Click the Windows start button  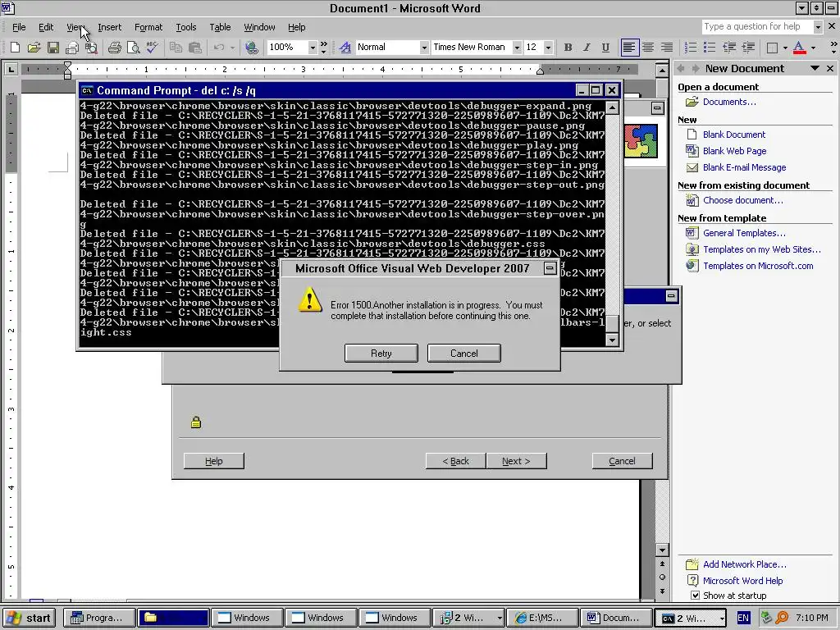click(30, 618)
